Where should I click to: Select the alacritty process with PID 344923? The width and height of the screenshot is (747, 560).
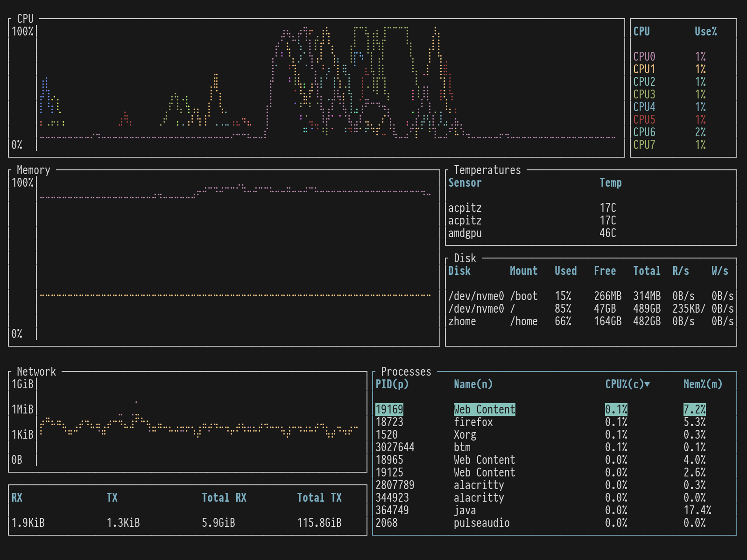(555, 497)
